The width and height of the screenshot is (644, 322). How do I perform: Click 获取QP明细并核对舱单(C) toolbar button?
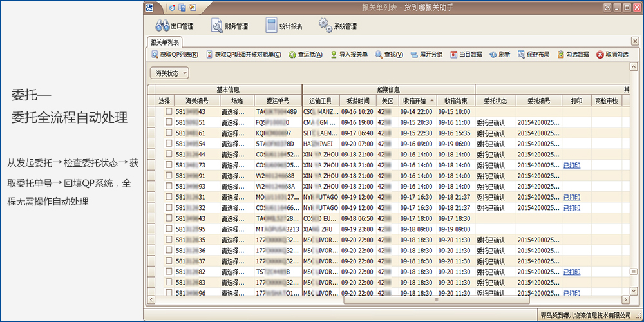tap(244, 54)
